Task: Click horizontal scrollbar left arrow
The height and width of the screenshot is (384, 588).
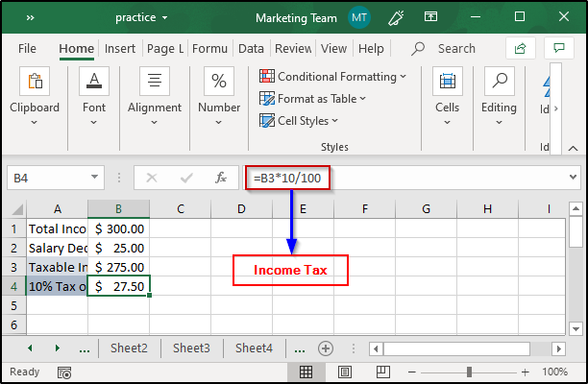Action: [376, 349]
